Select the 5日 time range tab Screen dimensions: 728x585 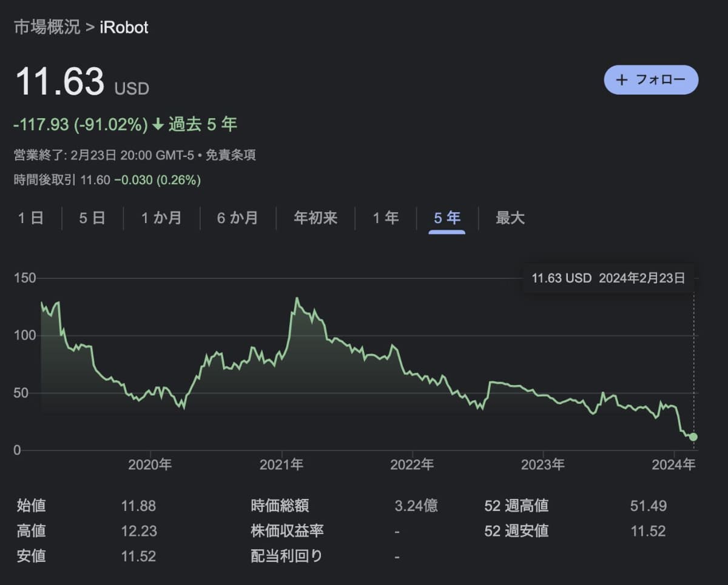click(92, 218)
